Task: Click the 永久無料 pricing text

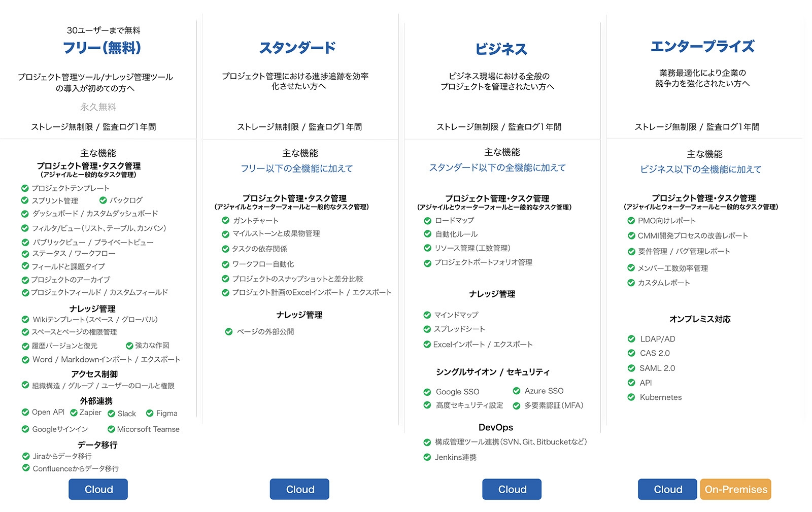Action: click(98, 107)
